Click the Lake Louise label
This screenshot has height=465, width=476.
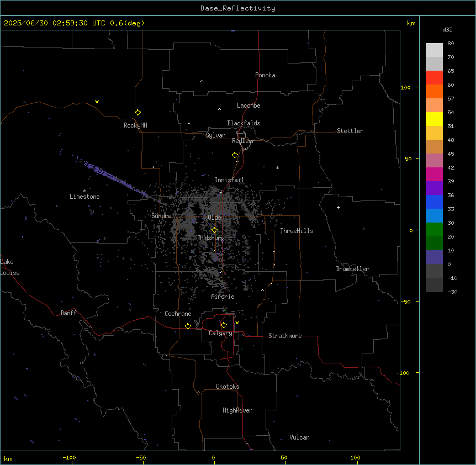(10, 267)
